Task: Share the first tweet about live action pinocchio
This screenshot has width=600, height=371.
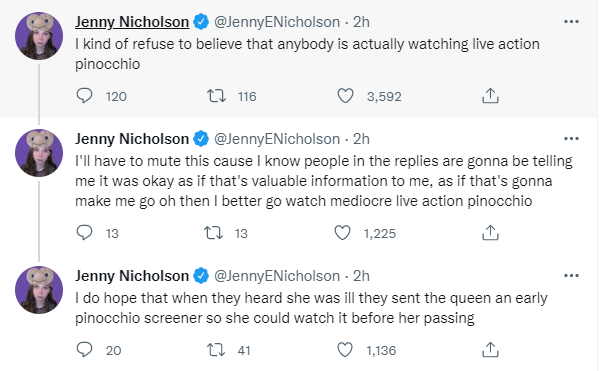Action: point(490,96)
